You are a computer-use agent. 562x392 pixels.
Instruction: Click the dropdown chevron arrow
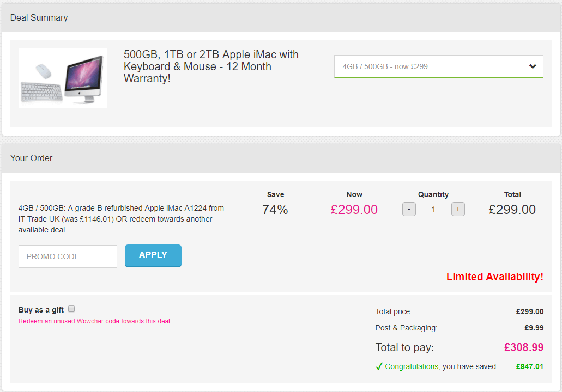point(533,66)
